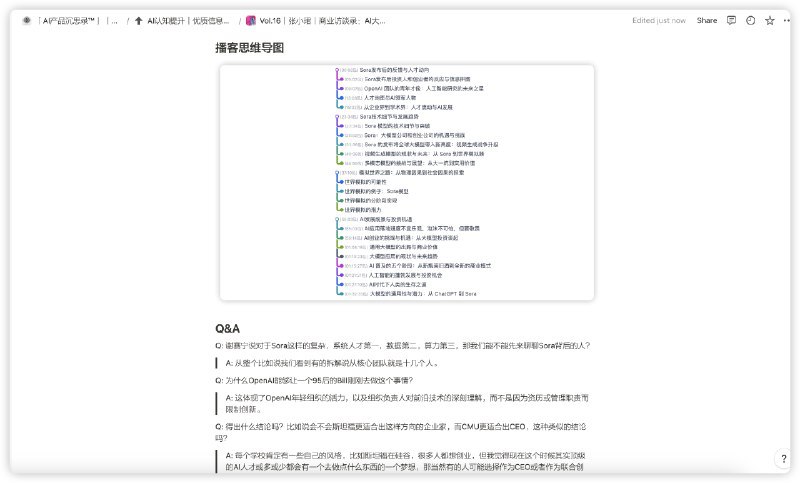Click the question 'Q: 得出什么结论吗？'
This screenshot has height=483, width=800.
401,432
